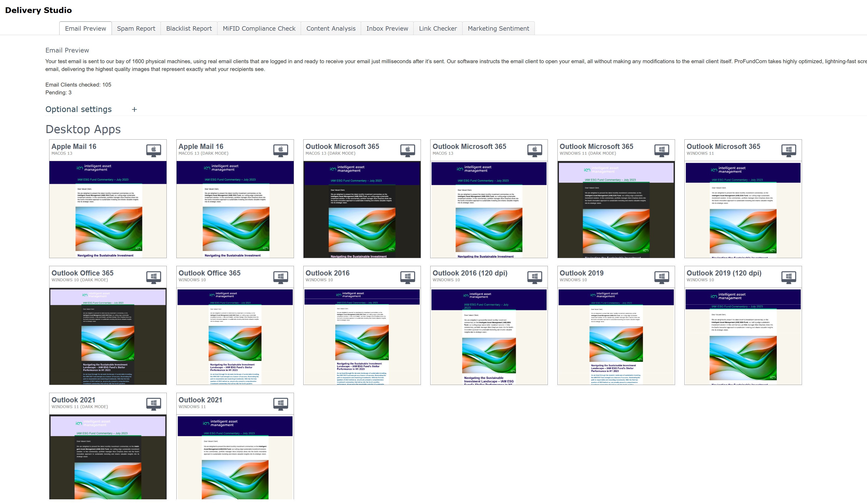
Task: Select the Marketing Sentiment tab
Action: (x=498, y=29)
